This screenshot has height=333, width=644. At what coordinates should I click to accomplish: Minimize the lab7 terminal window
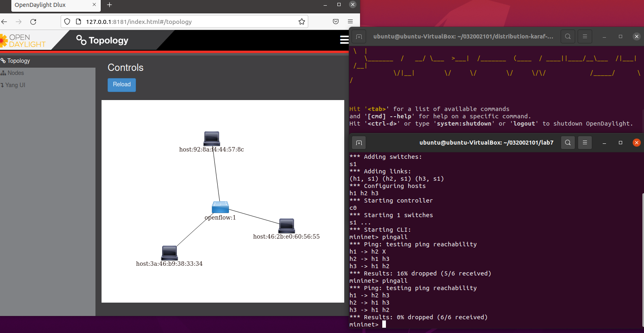[604, 143]
